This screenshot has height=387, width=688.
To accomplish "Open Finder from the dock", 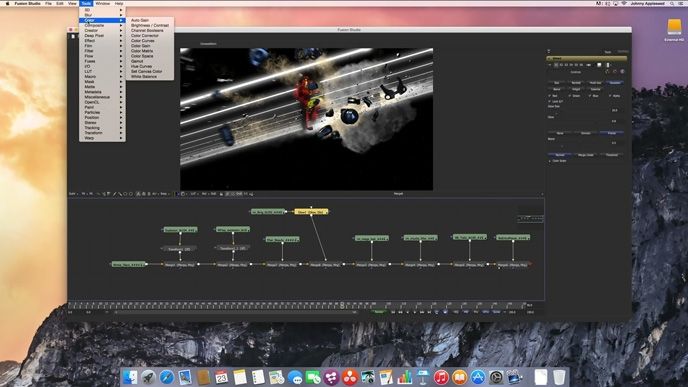I will 130,377.
